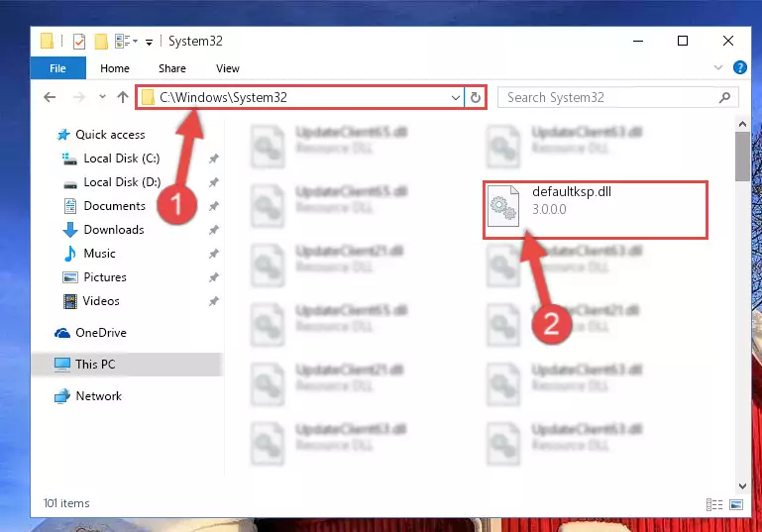Viewport: 762px width, 532px height.
Task: Click pin icon beside Music
Action: tap(214, 254)
